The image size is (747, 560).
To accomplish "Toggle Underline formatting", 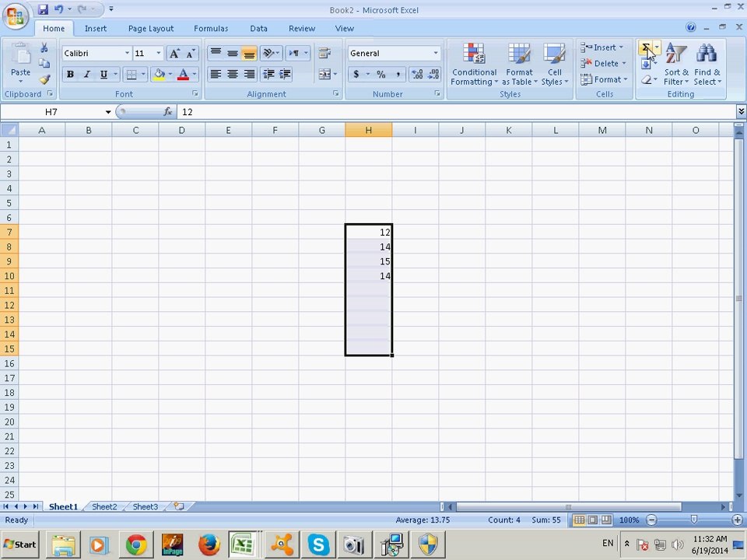I will point(103,75).
